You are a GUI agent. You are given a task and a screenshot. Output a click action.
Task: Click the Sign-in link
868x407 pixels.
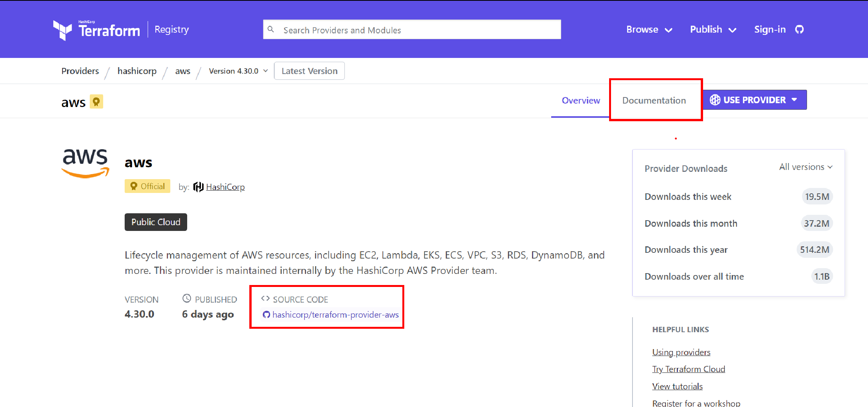[770, 30]
